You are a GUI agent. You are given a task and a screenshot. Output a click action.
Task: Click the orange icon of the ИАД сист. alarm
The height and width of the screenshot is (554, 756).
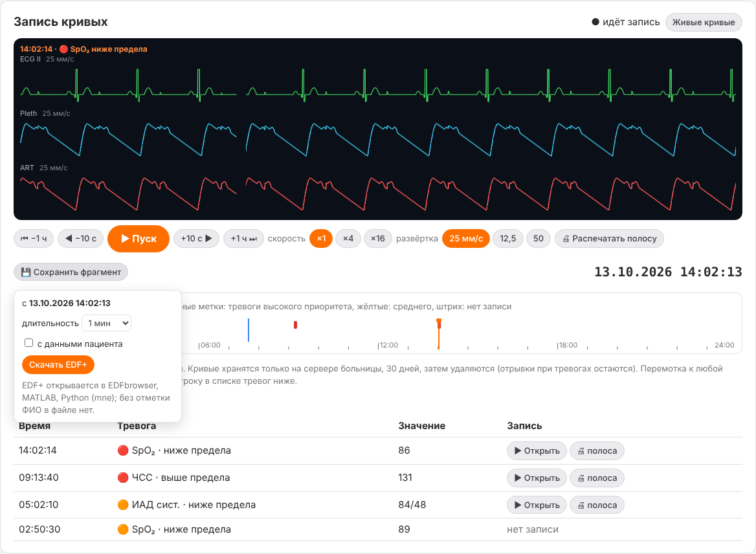tap(123, 504)
